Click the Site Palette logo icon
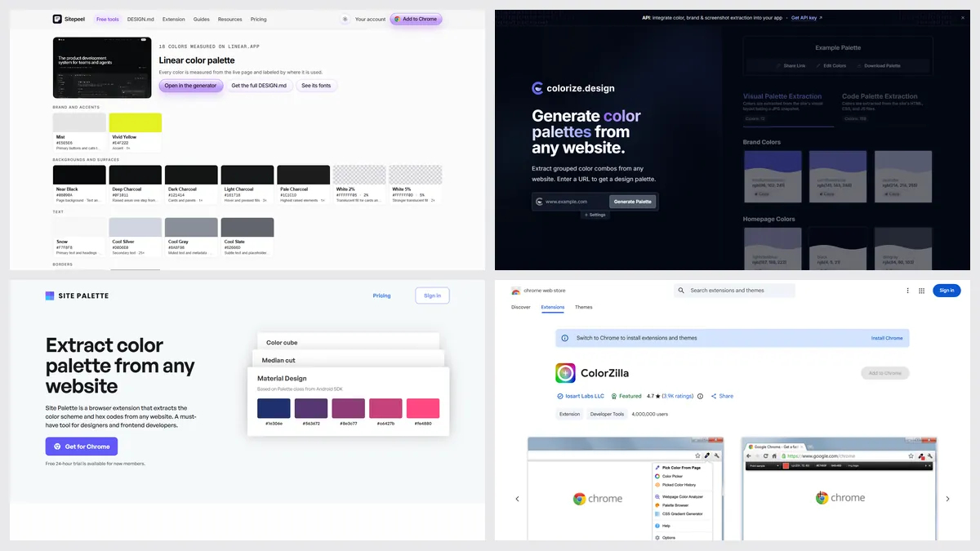The image size is (980, 551). coord(50,295)
